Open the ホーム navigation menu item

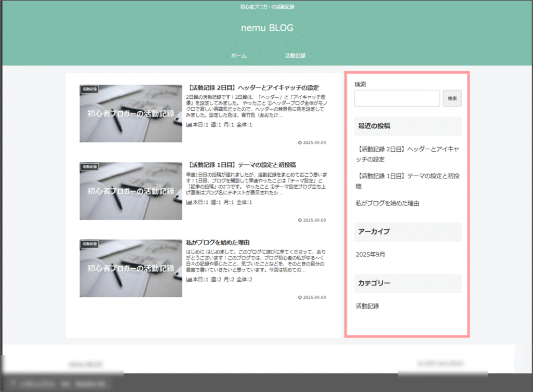point(239,56)
